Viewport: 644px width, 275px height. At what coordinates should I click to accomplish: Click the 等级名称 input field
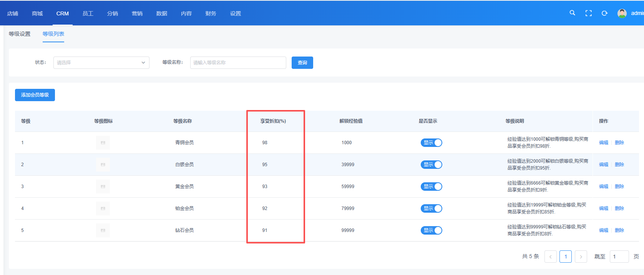(x=238, y=63)
